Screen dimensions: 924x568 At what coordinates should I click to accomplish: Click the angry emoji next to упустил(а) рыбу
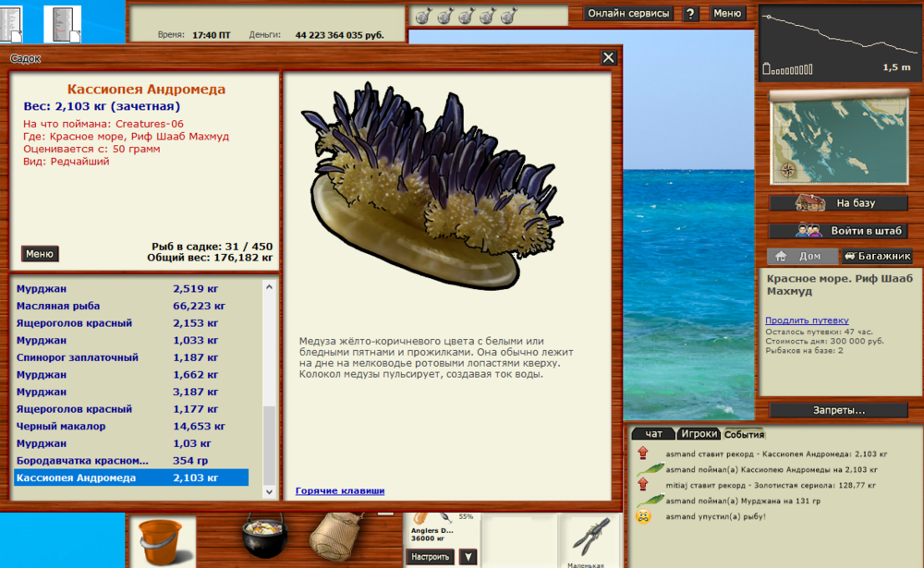coord(644,515)
